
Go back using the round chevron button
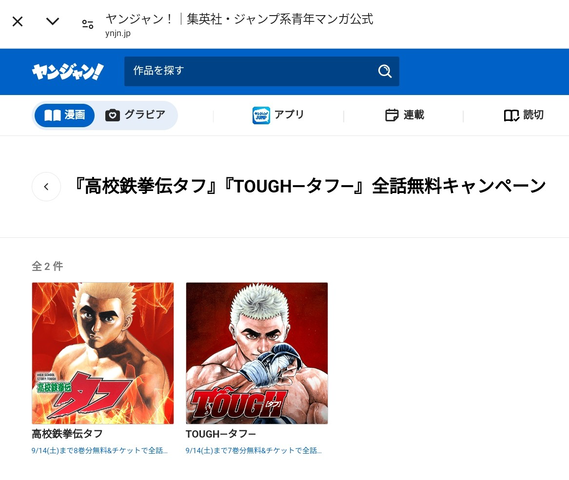tap(46, 186)
